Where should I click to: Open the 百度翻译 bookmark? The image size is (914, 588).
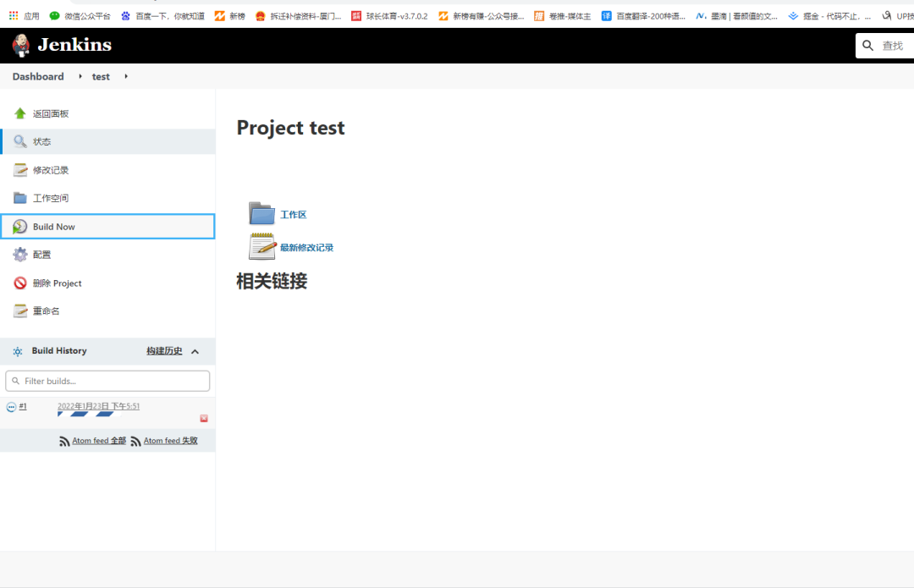(x=643, y=16)
